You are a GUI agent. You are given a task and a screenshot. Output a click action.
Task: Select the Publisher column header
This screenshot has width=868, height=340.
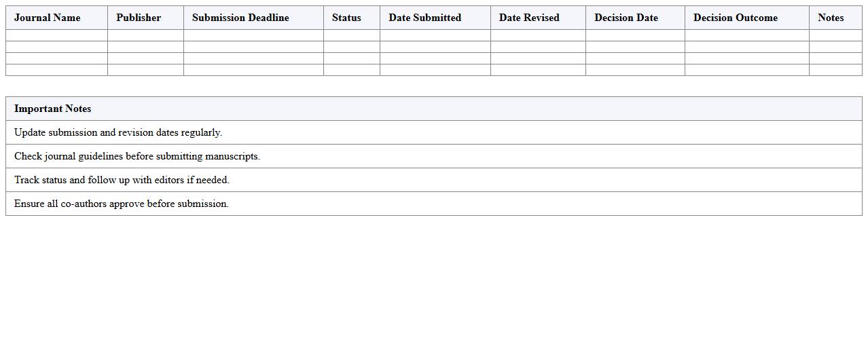[139, 18]
